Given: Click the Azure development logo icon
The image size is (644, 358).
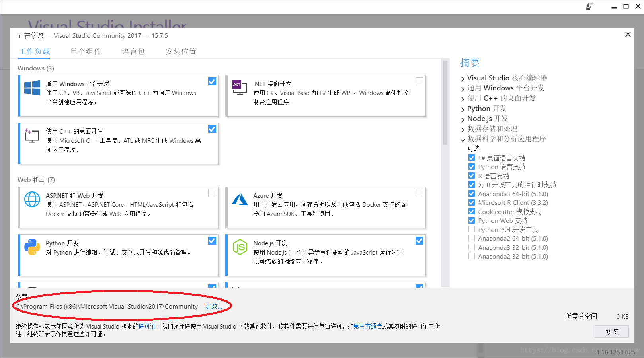Looking at the screenshot, I should point(240,199).
